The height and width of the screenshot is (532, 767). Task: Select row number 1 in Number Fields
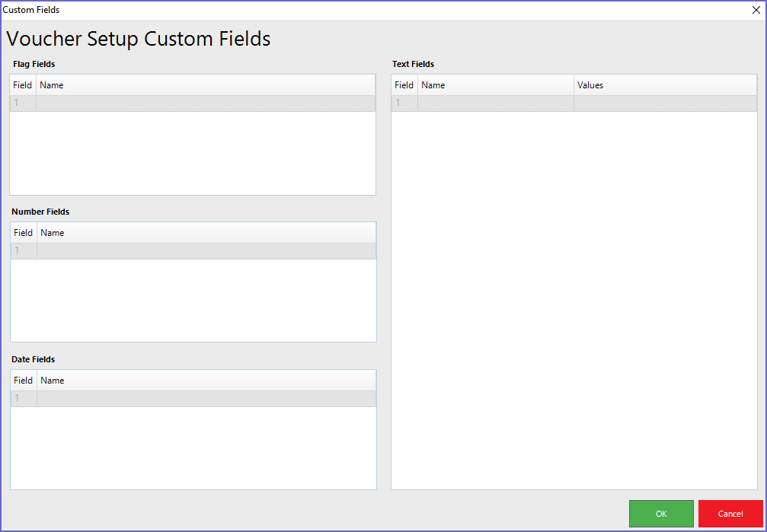tap(24, 250)
